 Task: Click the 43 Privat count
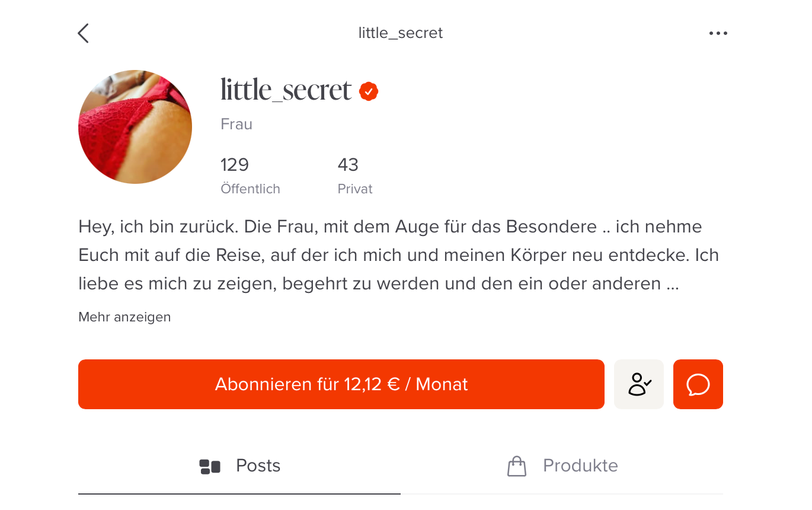355,176
